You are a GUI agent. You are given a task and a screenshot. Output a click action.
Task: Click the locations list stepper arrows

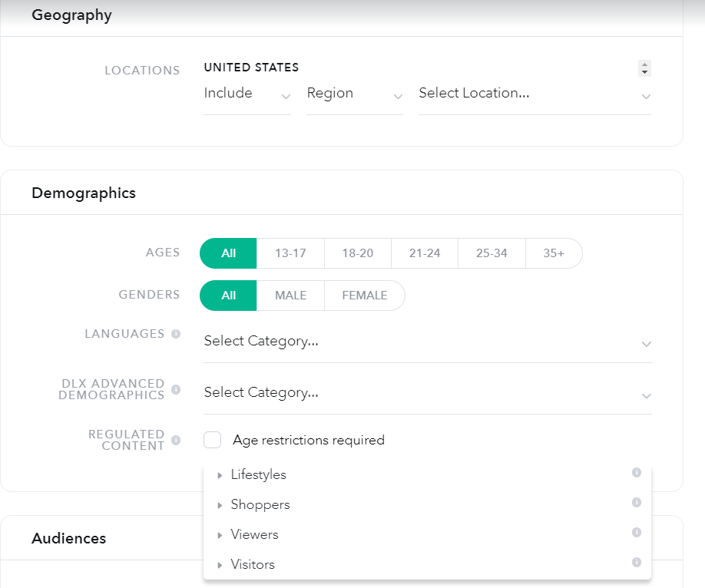click(x=644, y=68)
